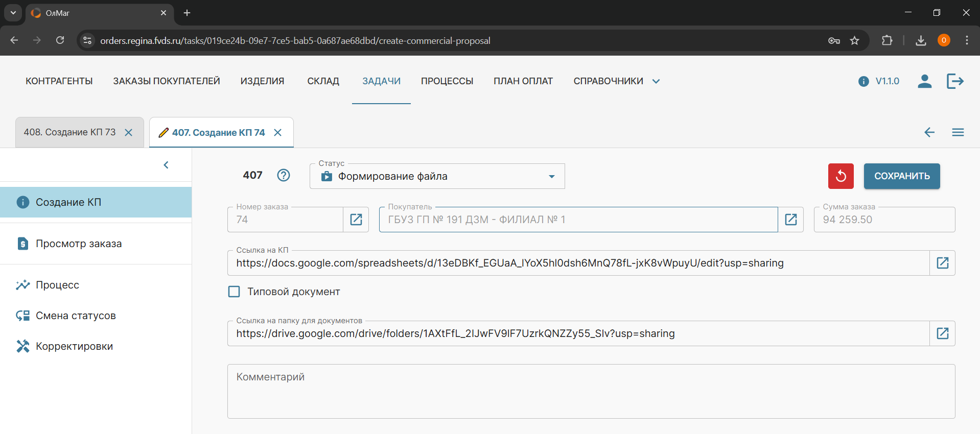Click the back arrow icon beside tabs

click(x=929, y=132)
